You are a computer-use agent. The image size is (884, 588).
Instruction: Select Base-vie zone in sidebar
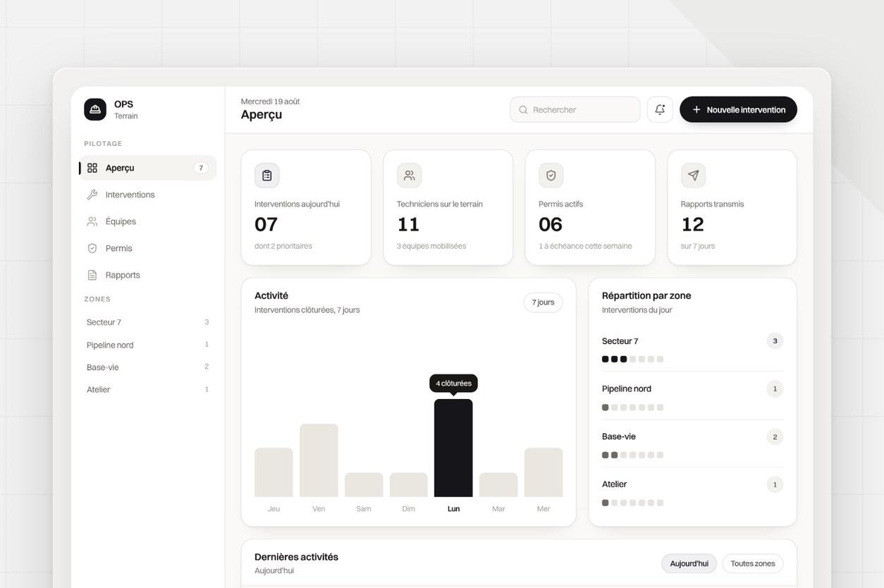[x=147, y=367]
